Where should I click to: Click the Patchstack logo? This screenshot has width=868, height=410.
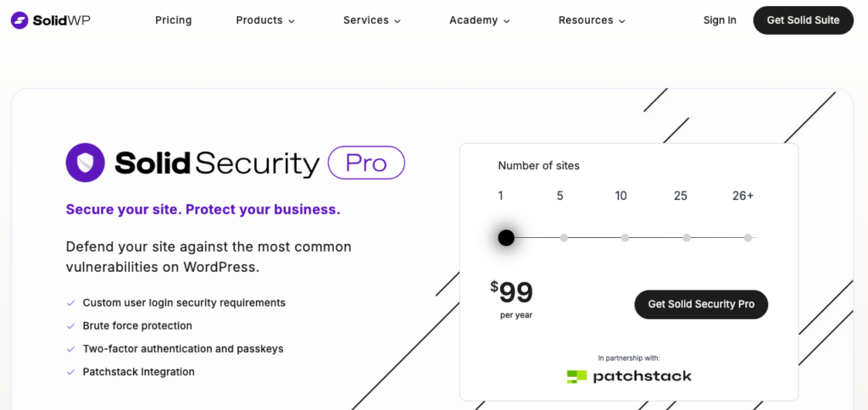point(629,376)
